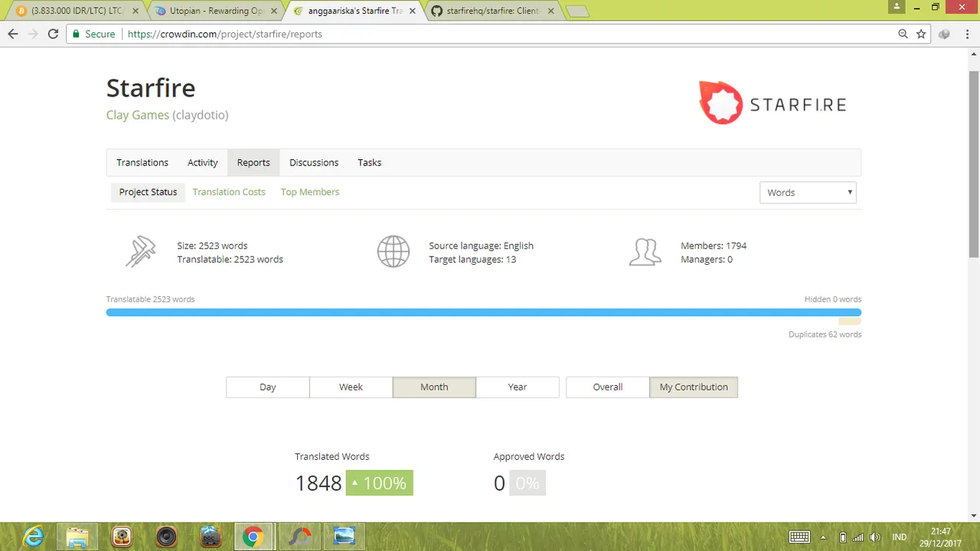The image size is (980, 551).
Task: Open the Translation Costs report
Action: point(229,192)
